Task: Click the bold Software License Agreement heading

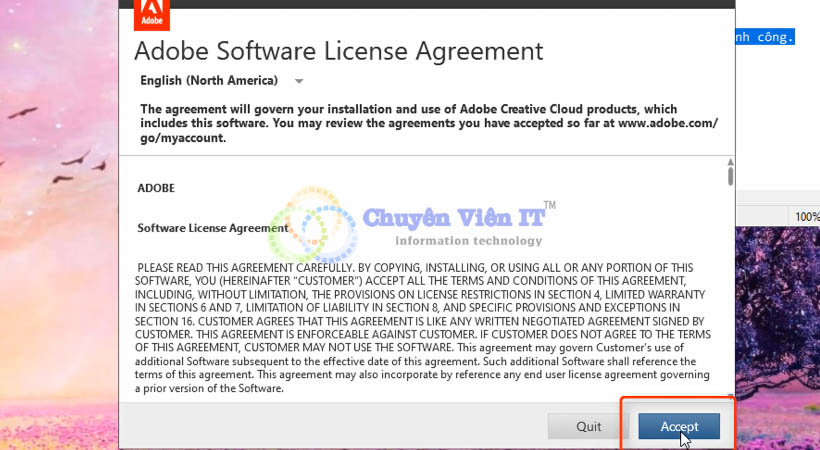Action: [x=212, y=228]
